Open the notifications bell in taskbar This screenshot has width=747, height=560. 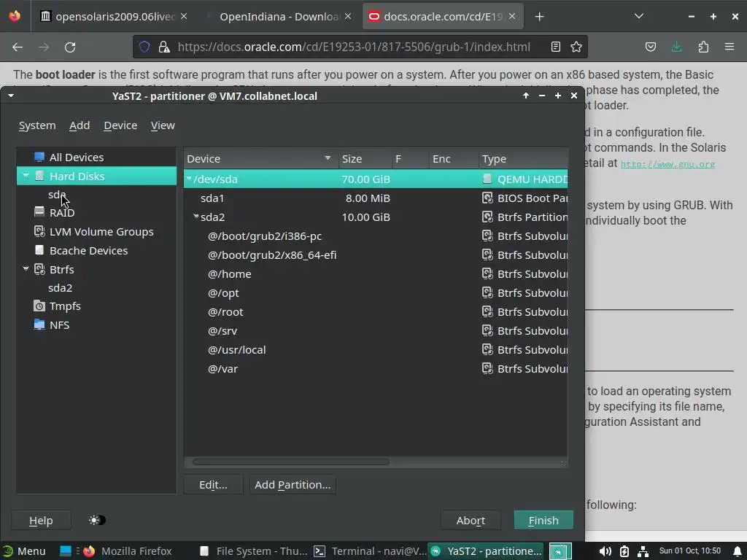click(x=738, y=551)
